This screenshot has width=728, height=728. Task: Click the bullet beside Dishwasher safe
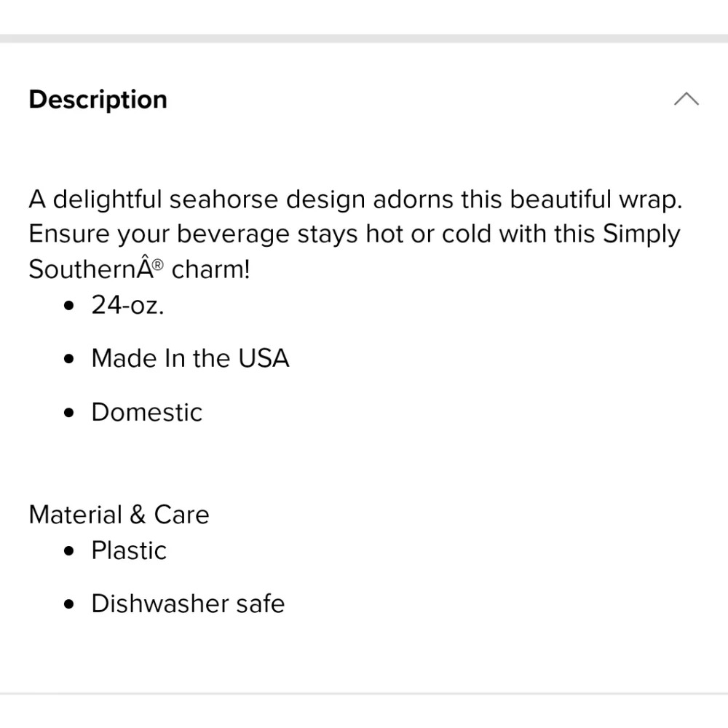(x=69, y=604)
